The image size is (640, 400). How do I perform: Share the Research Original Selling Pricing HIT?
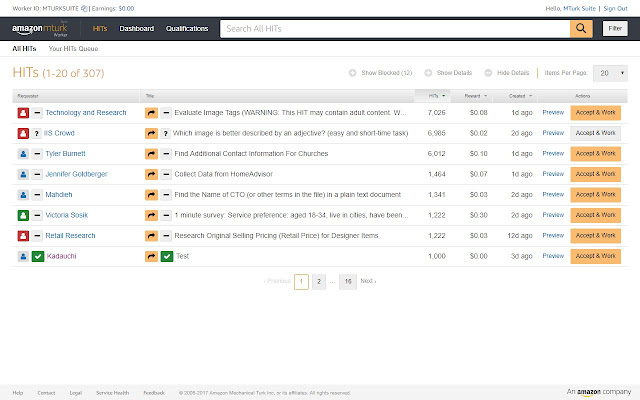[x=151, y=236]
